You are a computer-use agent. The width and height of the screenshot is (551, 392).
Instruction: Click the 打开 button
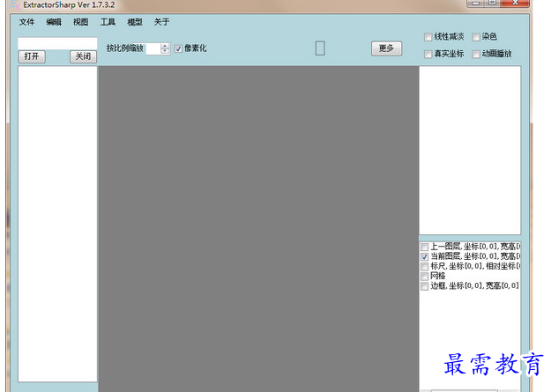(32, 56)
